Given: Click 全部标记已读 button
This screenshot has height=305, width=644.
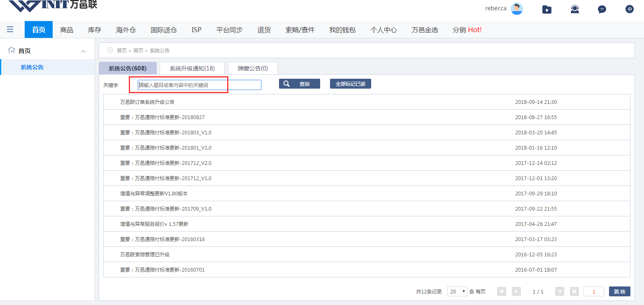Looking at the screenshot, I should 350,84.
